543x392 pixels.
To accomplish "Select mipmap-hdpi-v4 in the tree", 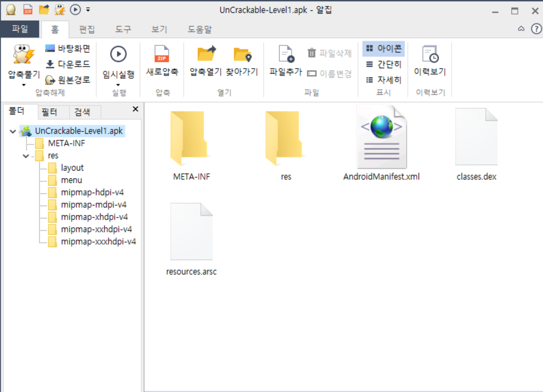I will (x=92, y=193).
